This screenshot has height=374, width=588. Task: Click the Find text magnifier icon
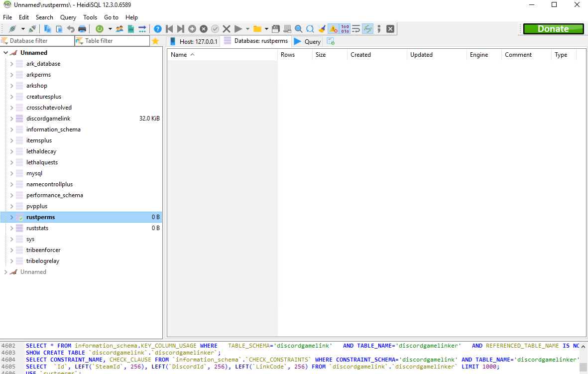299,29
